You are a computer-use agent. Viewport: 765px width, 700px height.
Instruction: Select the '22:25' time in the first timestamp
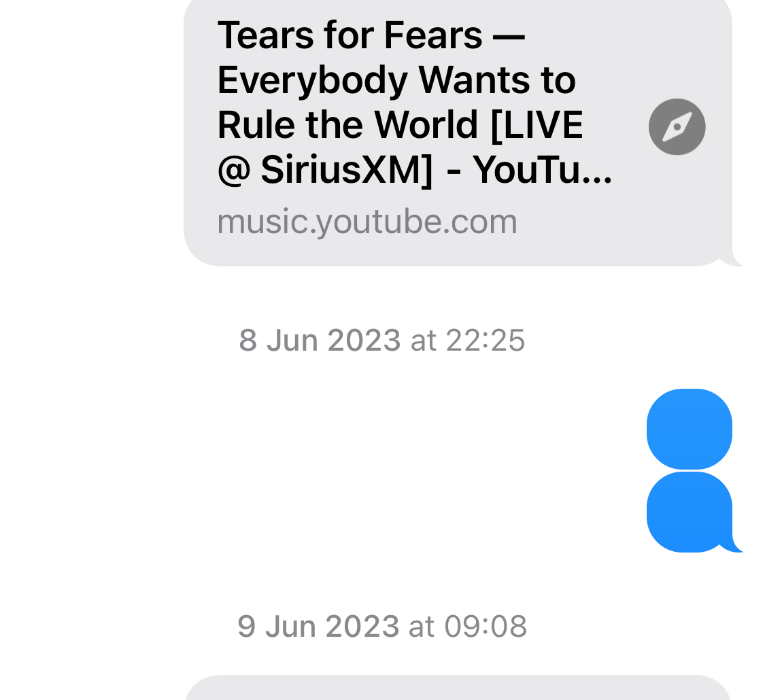point(486,340)
